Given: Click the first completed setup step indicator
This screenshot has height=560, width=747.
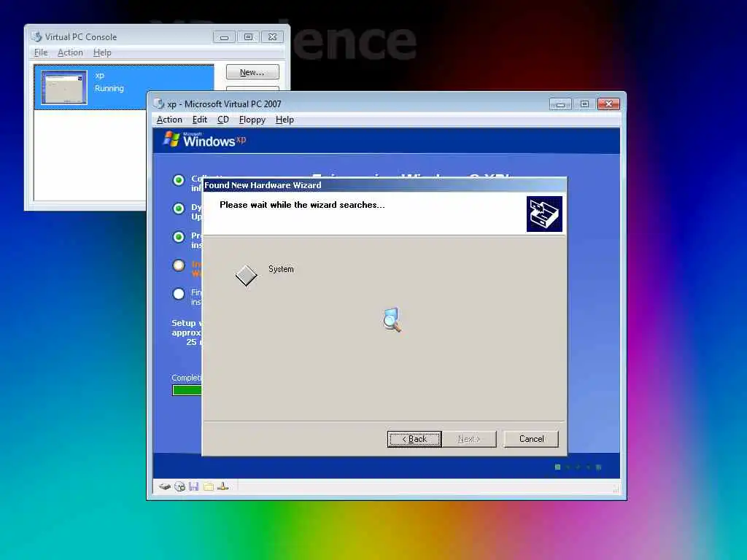Looking at the screenshot, I should click(178, 180).
